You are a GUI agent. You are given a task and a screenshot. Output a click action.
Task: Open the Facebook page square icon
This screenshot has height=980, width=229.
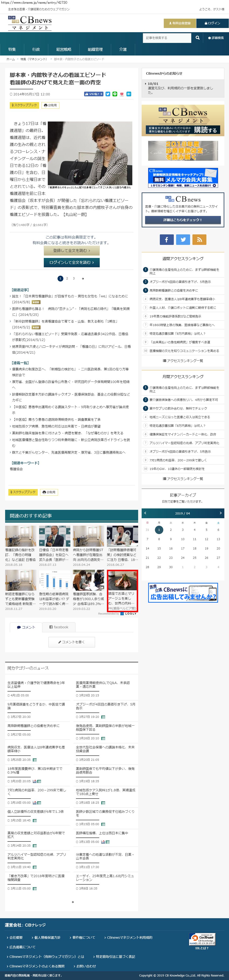pyautogui.click(x=166, y=239)
